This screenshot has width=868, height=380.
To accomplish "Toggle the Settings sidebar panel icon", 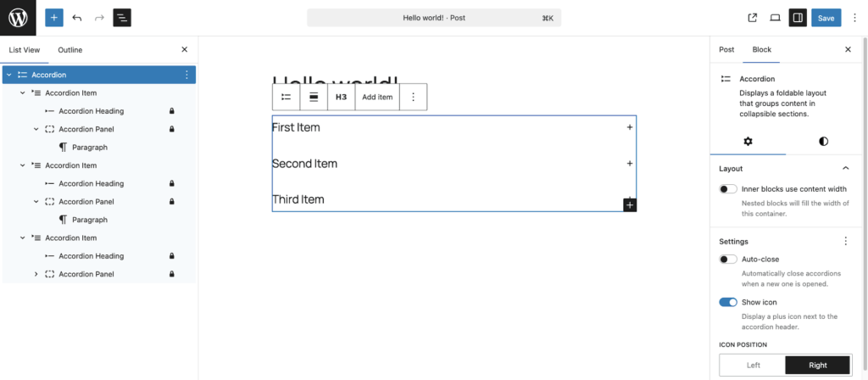I will tap(797, 17).
